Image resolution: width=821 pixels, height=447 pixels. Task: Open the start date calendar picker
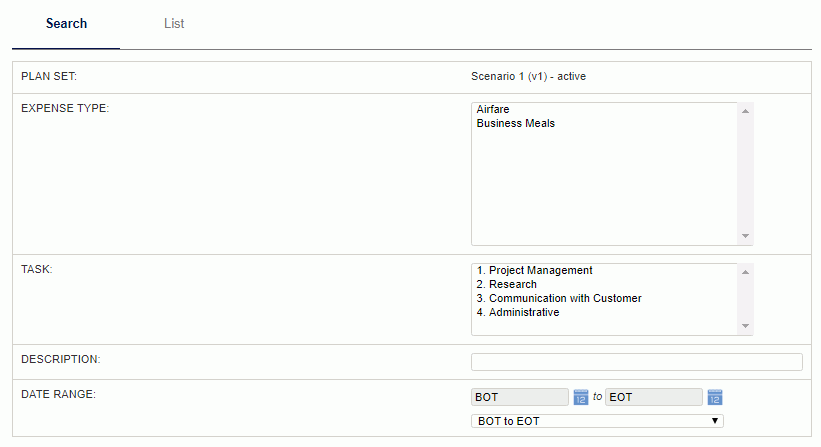click(581, 397)
